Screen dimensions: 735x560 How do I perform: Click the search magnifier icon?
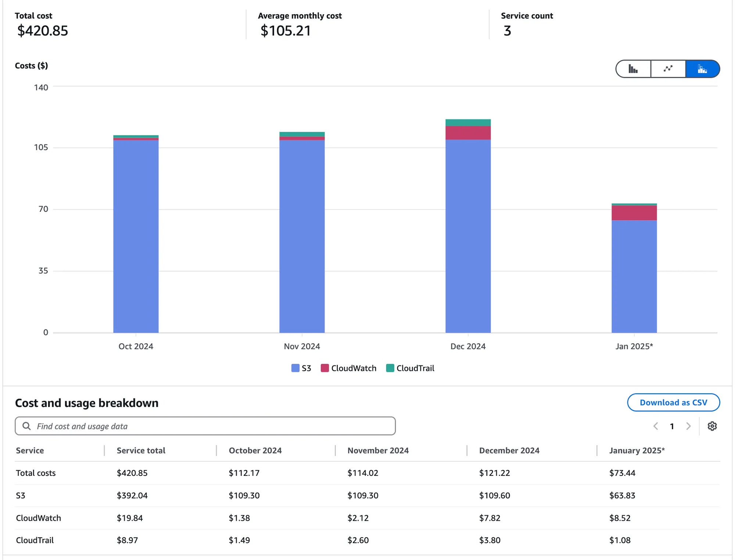click(x=26, y=426)
